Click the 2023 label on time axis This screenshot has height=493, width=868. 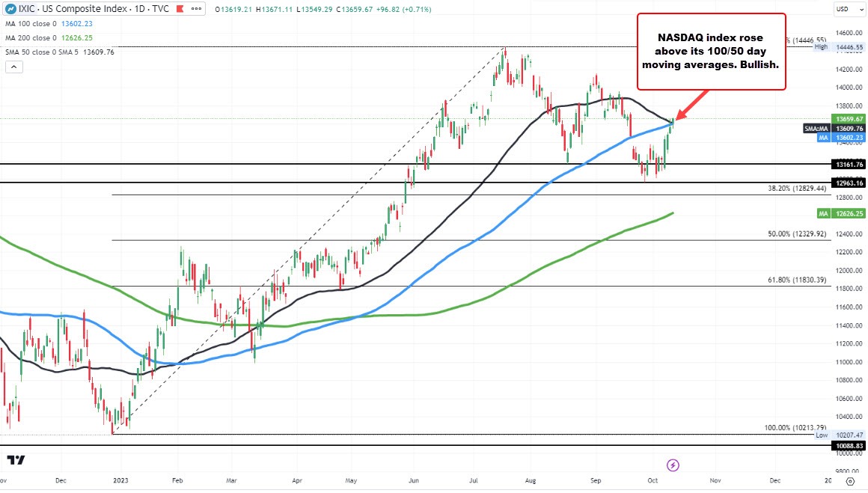click(120, 480)
